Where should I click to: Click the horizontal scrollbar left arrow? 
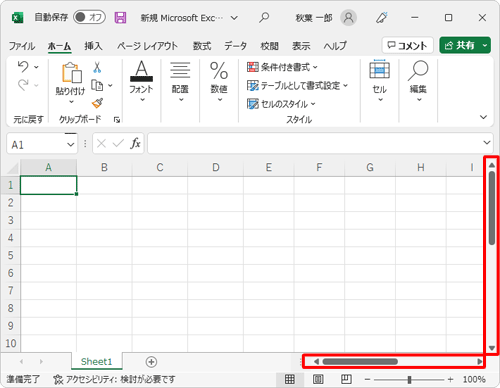pyautogui.click(x=316, y=362)
